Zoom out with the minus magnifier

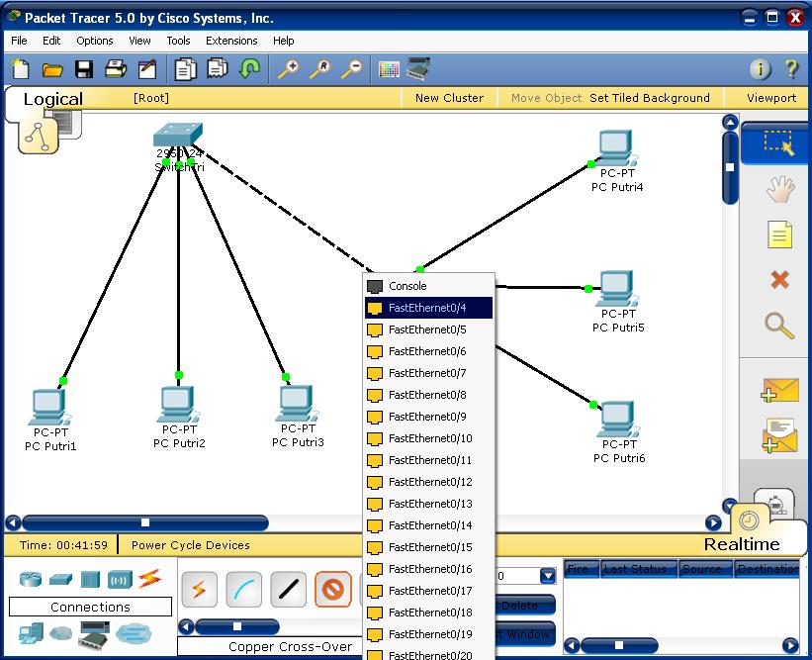352,69
